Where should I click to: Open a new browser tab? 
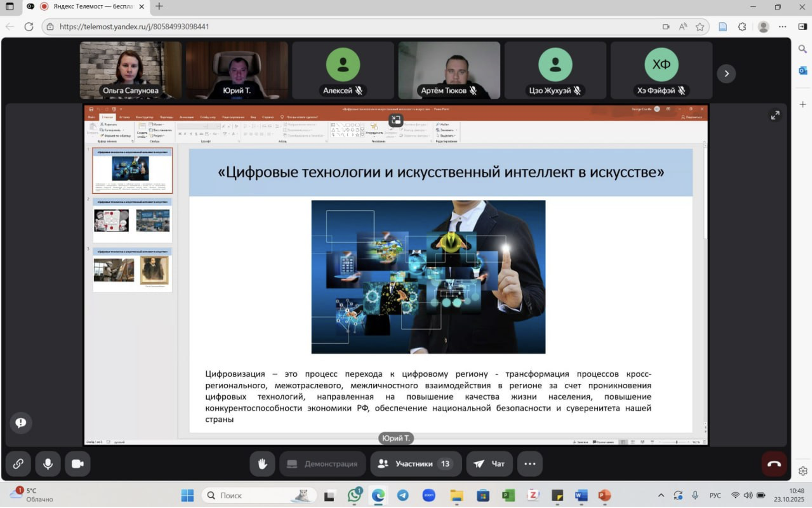(159, 7)
